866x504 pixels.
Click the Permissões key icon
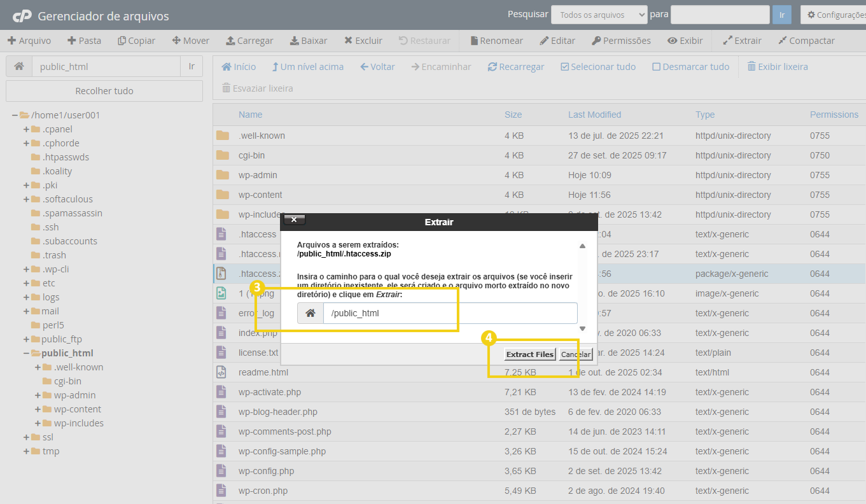point(596,41)
